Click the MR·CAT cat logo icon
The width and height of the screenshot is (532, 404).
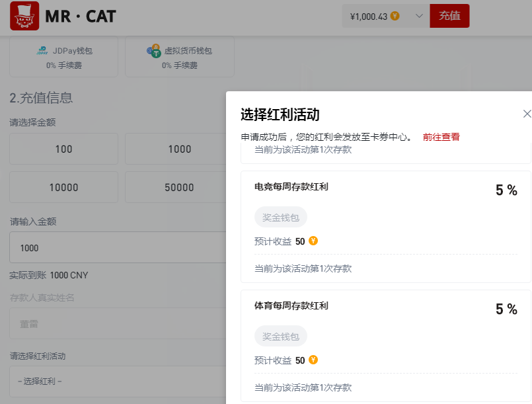[x=23, y=17]
